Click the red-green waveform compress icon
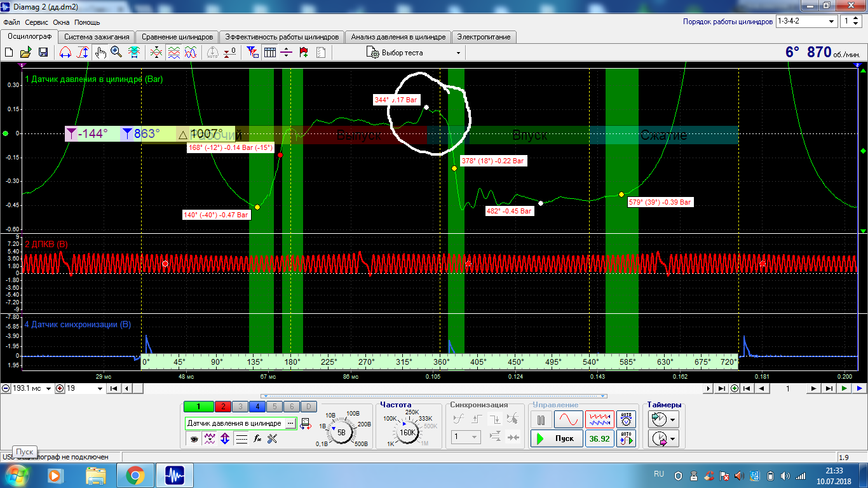 (x=156, y=53)
